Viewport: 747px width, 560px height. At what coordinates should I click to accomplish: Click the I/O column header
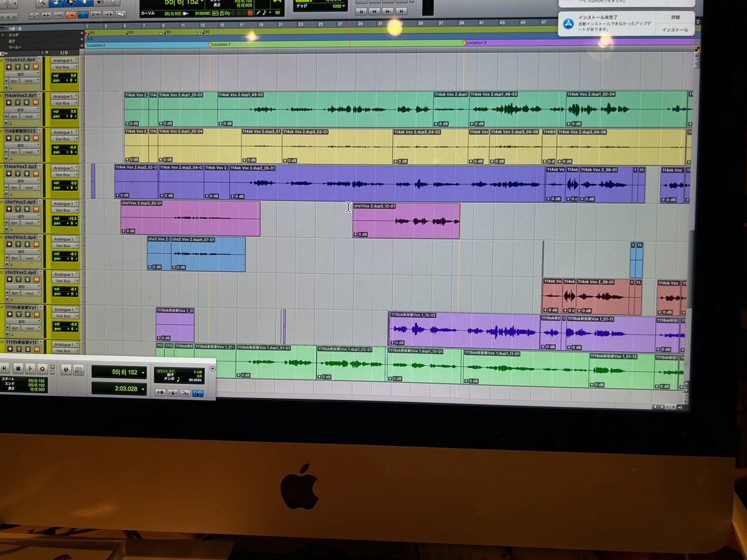click(64, 53)
